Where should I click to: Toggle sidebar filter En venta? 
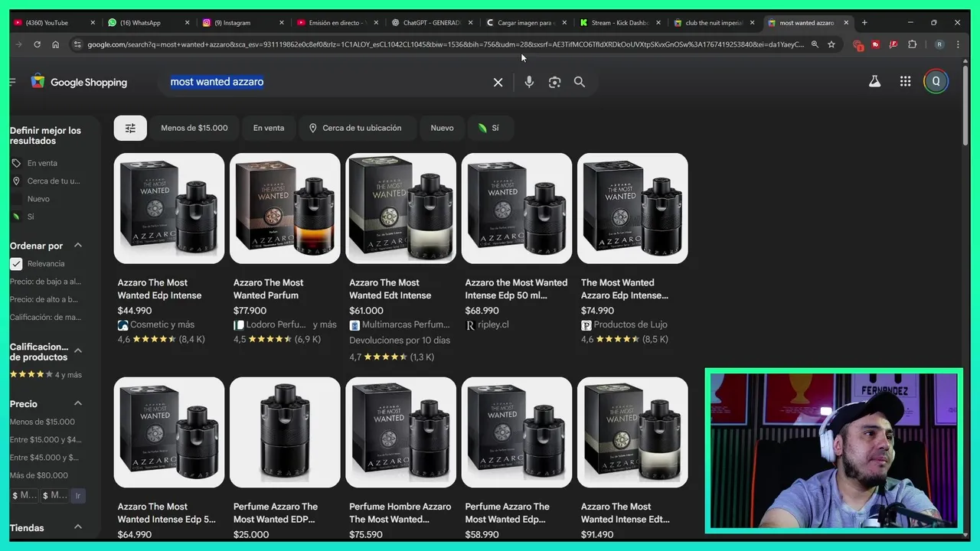click(44, 163)
